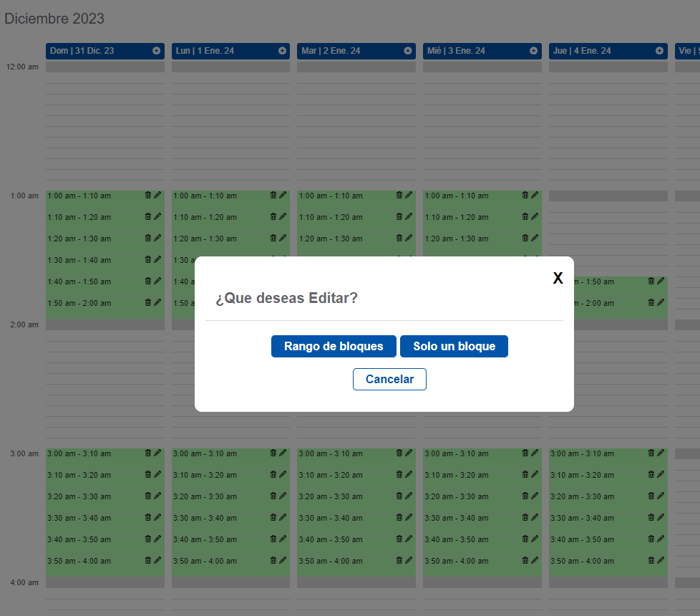Edit Monday's 3:30 am - 3:40 am block
The image size is (700, 616).
(x=282, y=517)
